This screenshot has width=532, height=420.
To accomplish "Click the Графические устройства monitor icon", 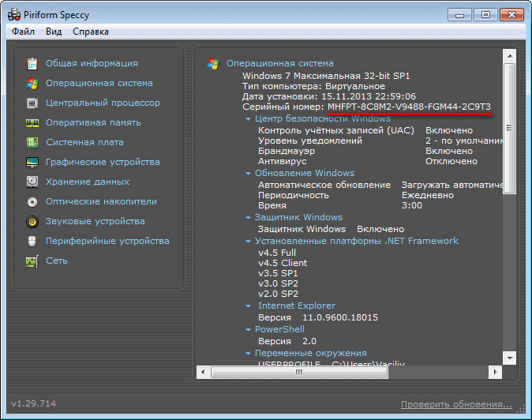I will (x=32, y=162).
